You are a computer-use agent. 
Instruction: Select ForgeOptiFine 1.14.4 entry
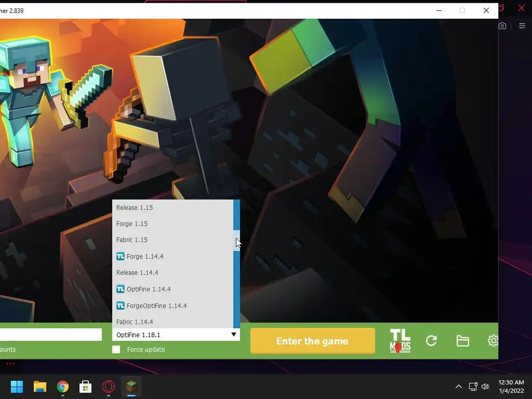(x=172, y=306)
